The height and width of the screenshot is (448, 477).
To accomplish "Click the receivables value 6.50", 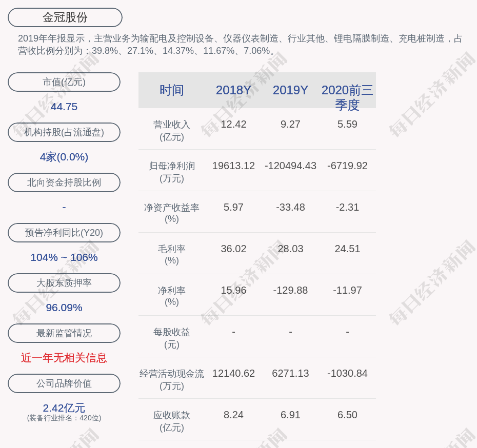I will 347,415.
